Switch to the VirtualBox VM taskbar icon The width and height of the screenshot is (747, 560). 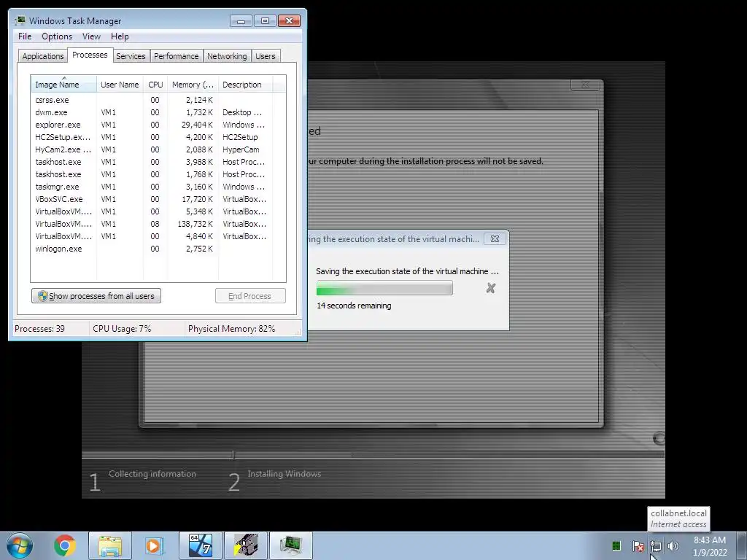click(x=201, y=545)
